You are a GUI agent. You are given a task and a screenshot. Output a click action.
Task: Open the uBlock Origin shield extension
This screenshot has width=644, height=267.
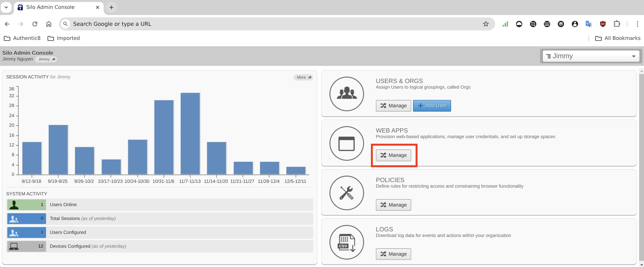[603, 24]
